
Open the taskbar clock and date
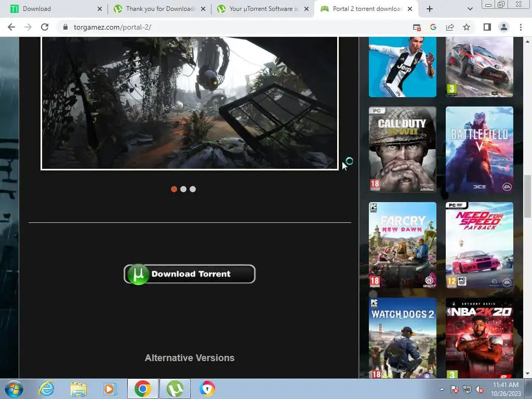pyautogui.click(x=506, y=389)
